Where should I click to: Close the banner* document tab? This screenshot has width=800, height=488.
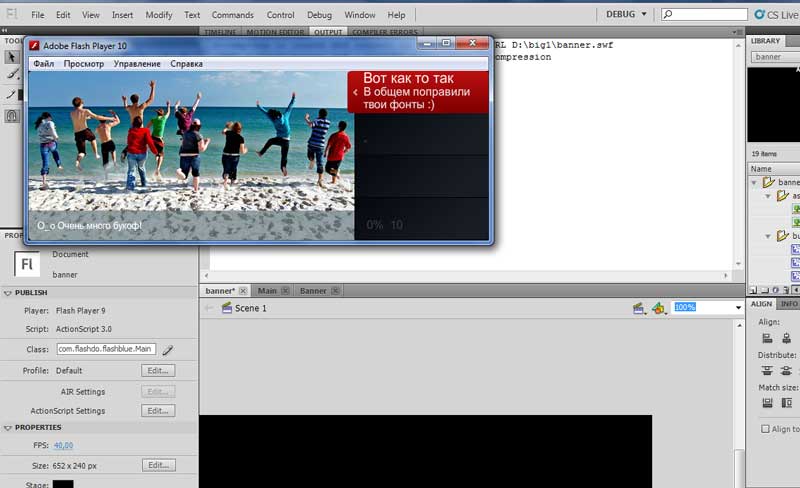coord(243,291)
